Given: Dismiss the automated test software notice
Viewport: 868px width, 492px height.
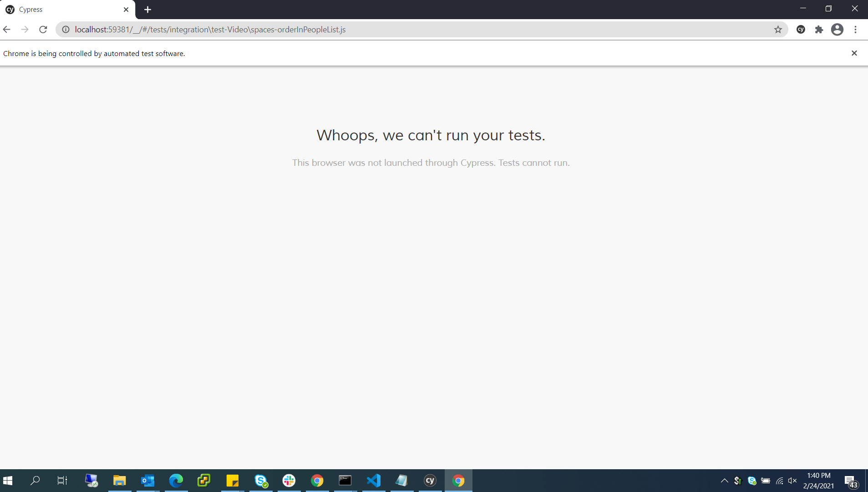Looking at the screenshot, I should 854,53.
